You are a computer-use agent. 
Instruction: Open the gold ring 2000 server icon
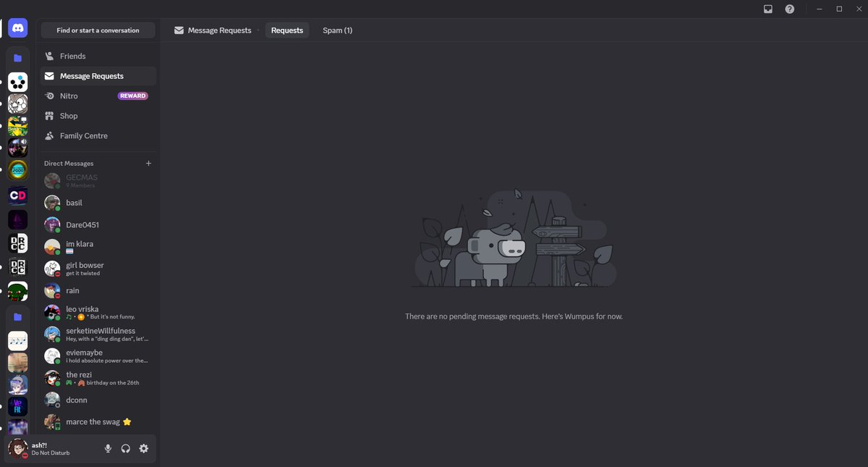[x=18, y=171]
